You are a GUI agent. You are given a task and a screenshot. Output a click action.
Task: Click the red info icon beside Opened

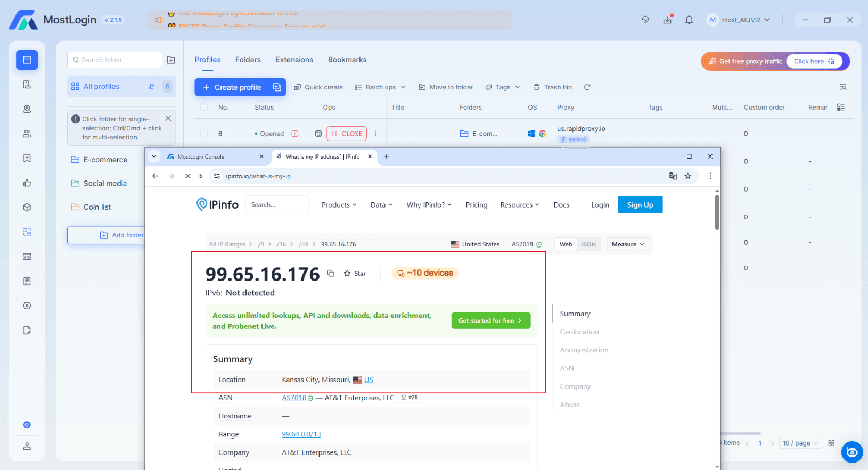click(x=295, y=134)
